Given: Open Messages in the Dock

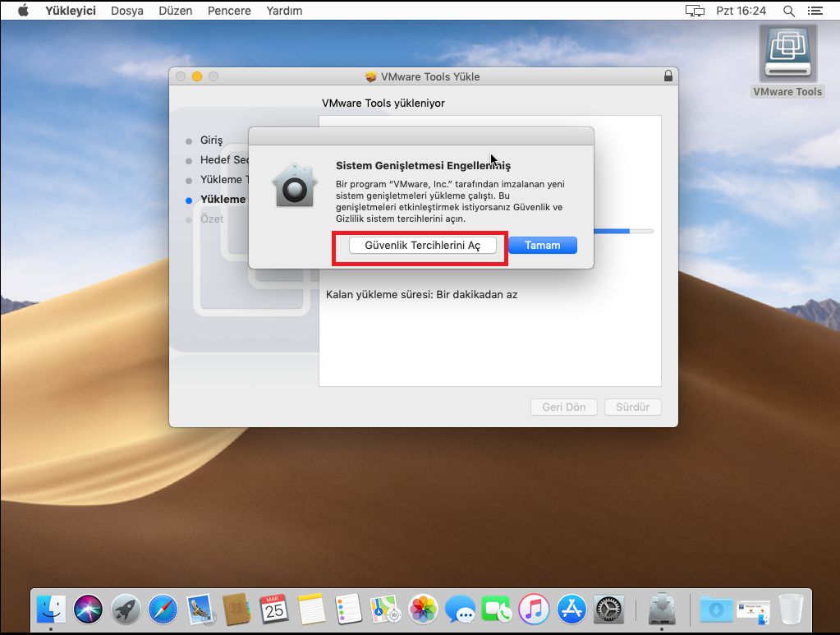Looking at the screenshot, I should point(460,610).
